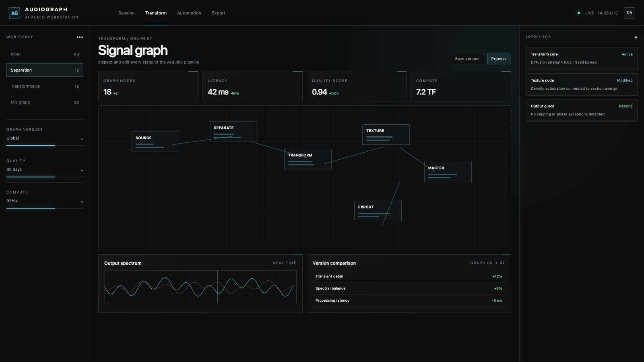The image size is (644, 362).
Task: Click the TRANSFORM / GRAPH 07 breadcrumb
Action: click(x=125, y=39)
